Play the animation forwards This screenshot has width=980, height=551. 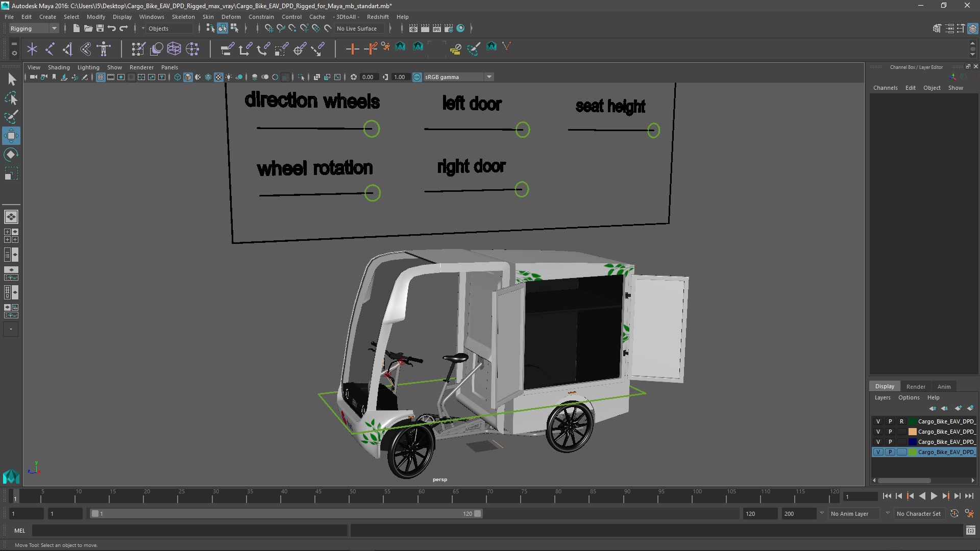tap(934, 496)
